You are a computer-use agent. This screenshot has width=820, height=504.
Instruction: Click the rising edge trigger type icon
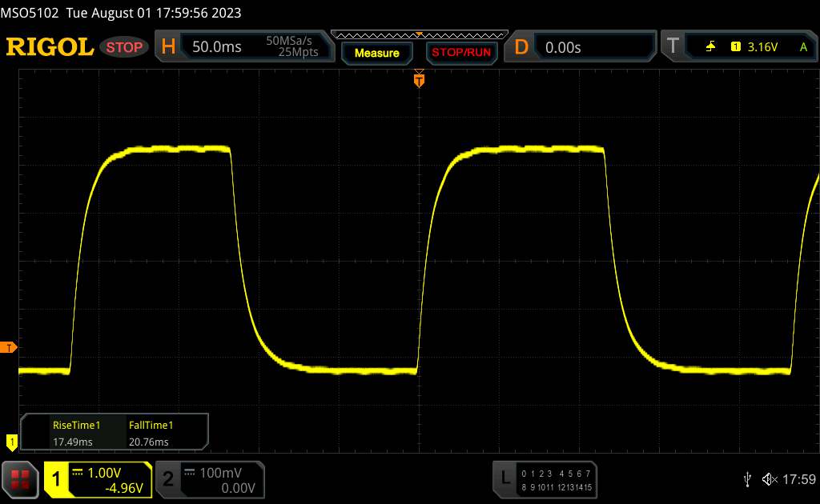point(711,47)
